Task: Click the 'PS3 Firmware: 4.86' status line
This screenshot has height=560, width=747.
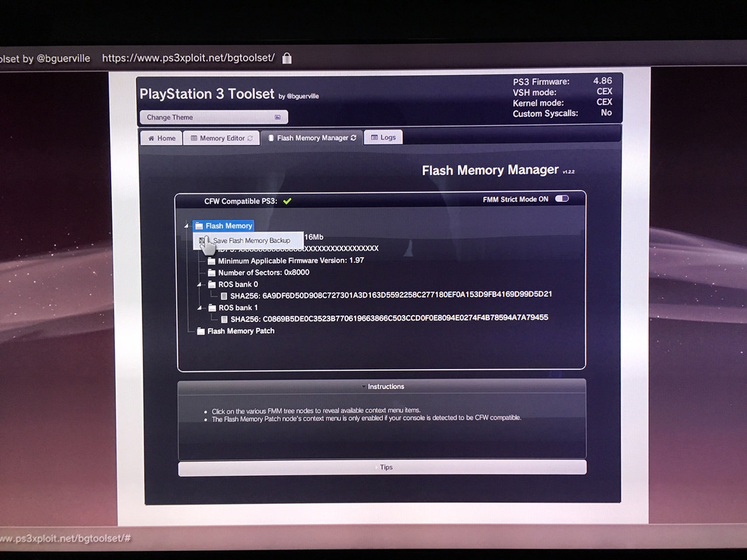Action: click(563, 81)
